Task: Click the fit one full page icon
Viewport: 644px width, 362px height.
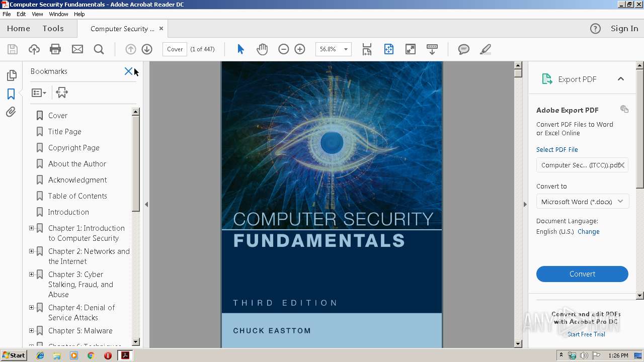Action: pos(388,49)
